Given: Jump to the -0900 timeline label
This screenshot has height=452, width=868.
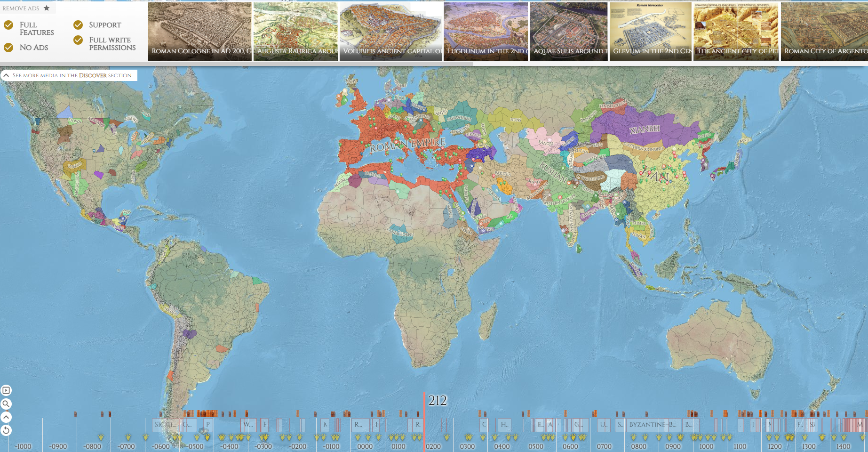Looking at the screenshot, I should [58, 446].
